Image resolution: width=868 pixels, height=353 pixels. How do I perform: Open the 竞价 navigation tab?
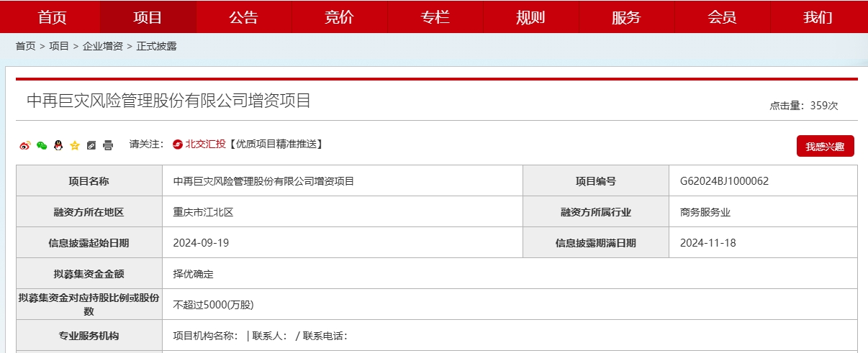point(339,17)
